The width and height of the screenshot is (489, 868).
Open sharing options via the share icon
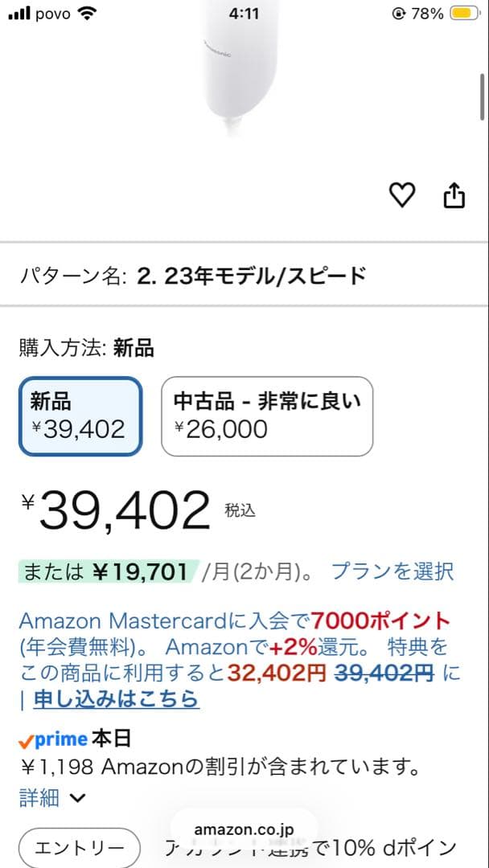[x=454, y=194]
